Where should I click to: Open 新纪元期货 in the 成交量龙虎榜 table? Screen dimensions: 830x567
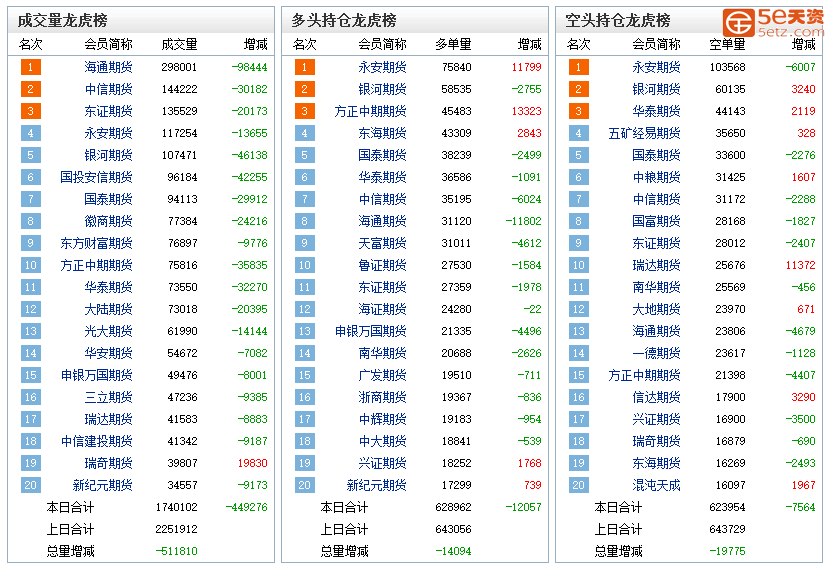pyautogui.click(x=103, y=485)
